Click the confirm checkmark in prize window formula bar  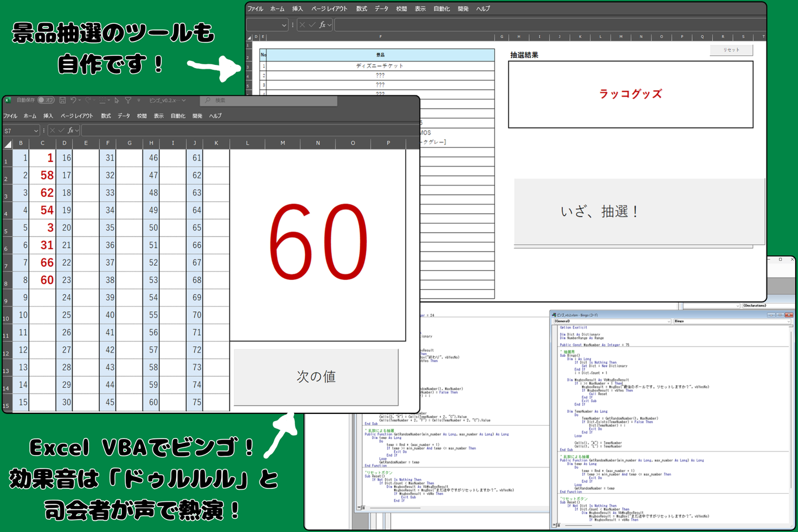point(312,24)
